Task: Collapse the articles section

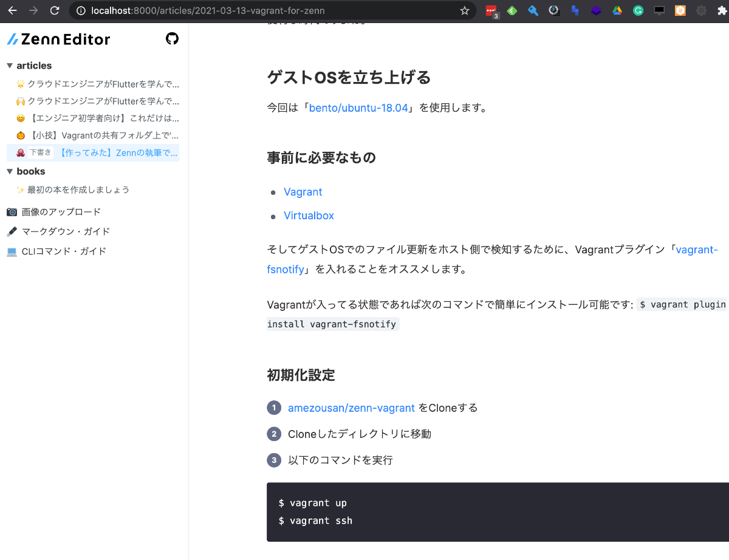Action: click(x=29, y=66)
